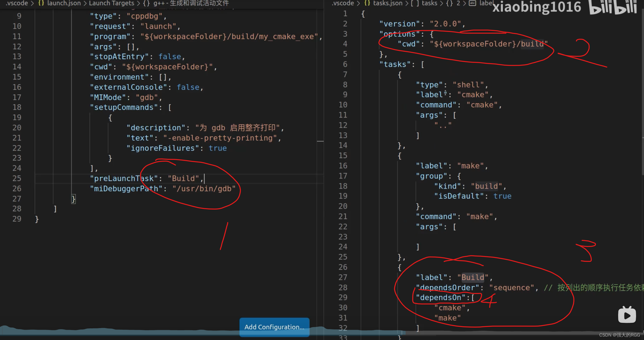Click "-enable-pretty-printing" text value
The height and width of the screenshot is (340, 644).
[220, 138]
